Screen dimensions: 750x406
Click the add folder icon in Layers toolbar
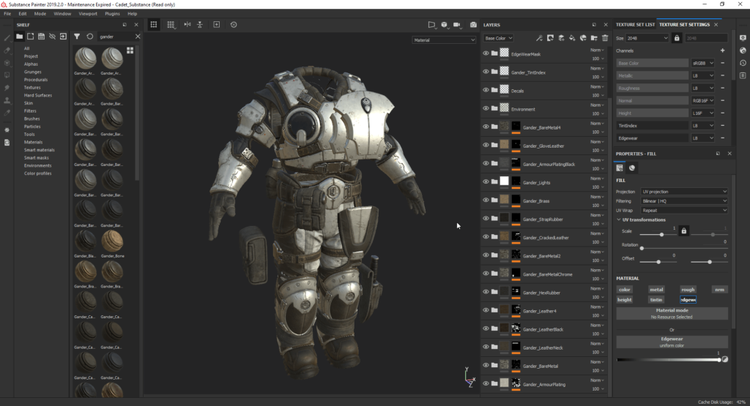pyautogui.click(x=594, y=38)
